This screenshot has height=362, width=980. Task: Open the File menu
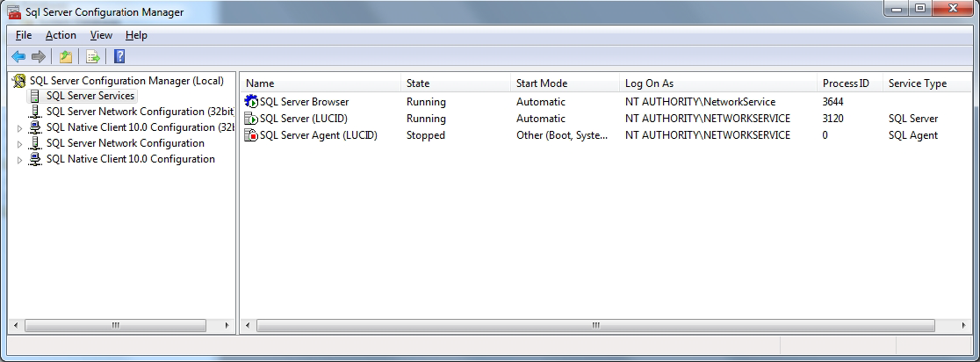pyautogui.click(x=24, y=35)
